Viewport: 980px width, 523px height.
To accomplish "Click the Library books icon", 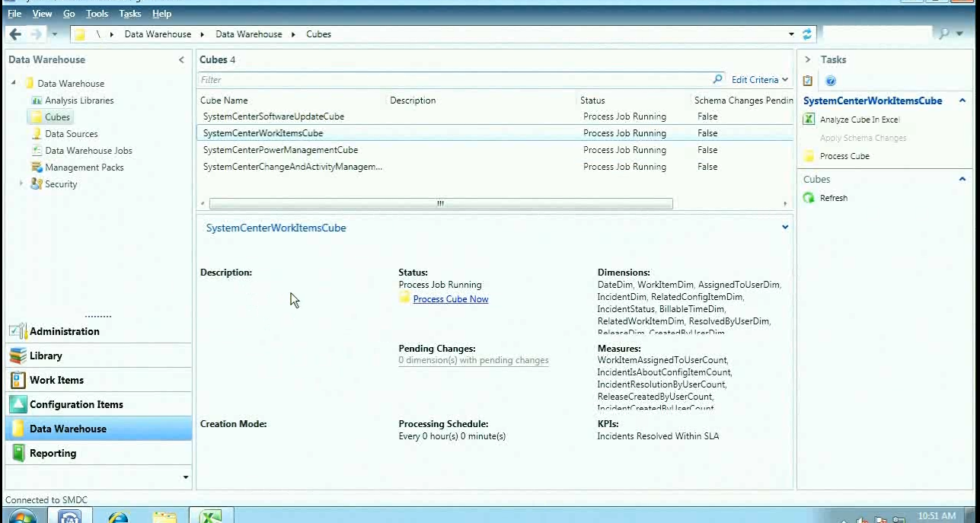I will 18,356.
